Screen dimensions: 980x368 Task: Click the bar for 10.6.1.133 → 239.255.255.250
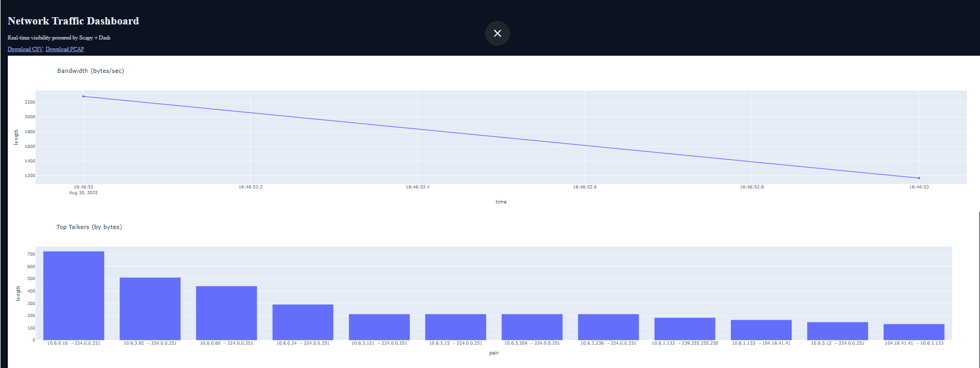click(x=685, y=329)
